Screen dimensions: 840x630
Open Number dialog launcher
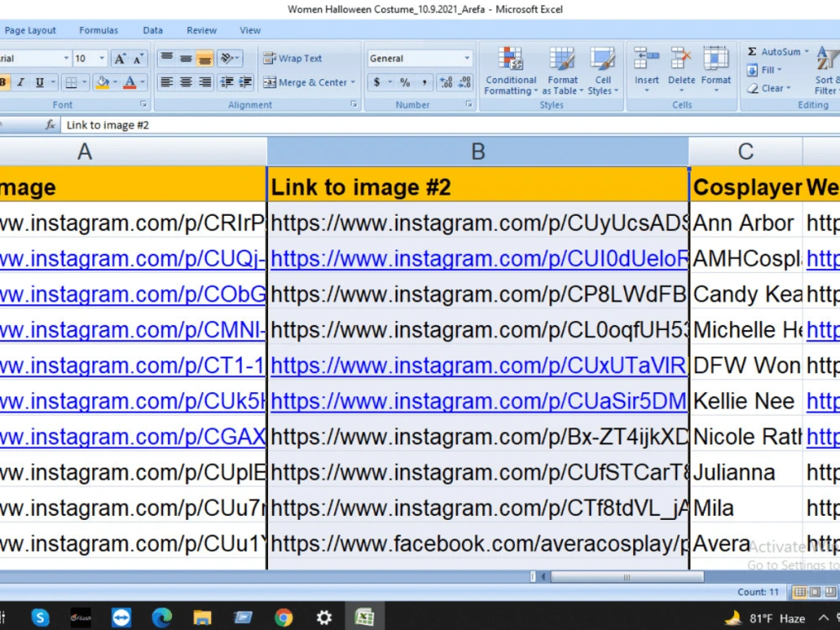tap(469, 104)
